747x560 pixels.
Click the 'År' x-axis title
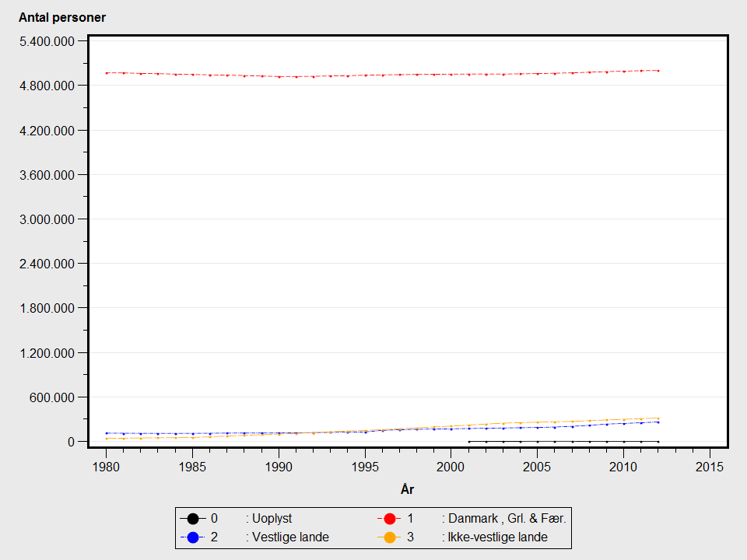407,489
